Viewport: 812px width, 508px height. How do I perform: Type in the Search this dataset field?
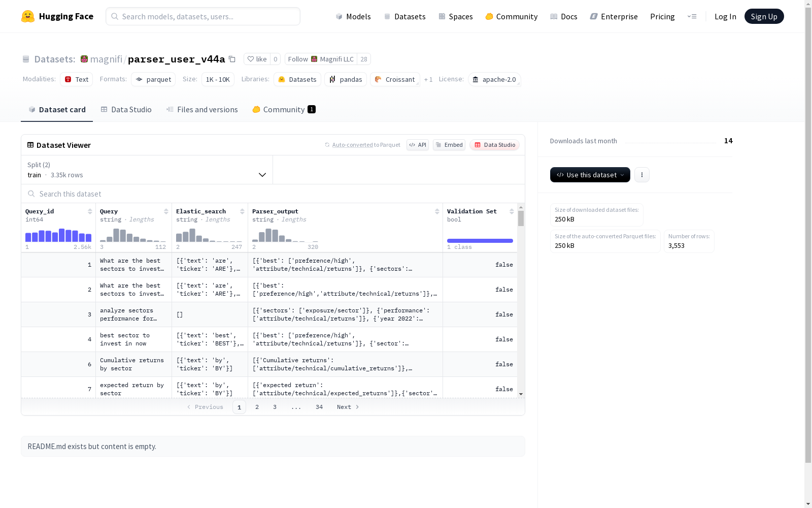(x=273, y=194)
